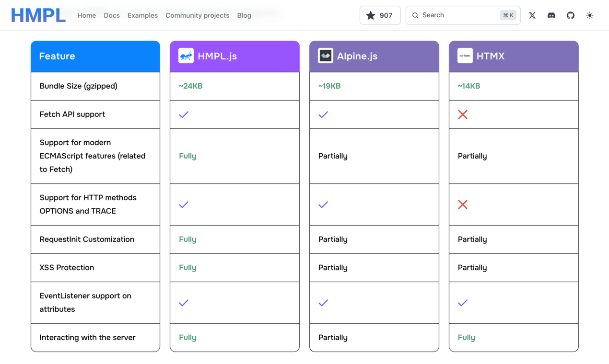Screen dimensions: 609x364
Task: Click the star icon next to 907
Action: pyautogui.click(x=370, y=15)
